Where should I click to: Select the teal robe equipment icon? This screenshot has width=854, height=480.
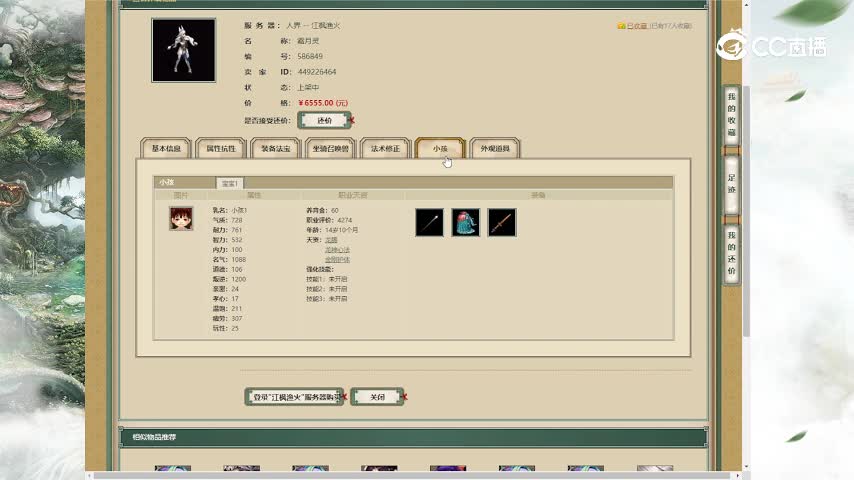pos(465,222)
